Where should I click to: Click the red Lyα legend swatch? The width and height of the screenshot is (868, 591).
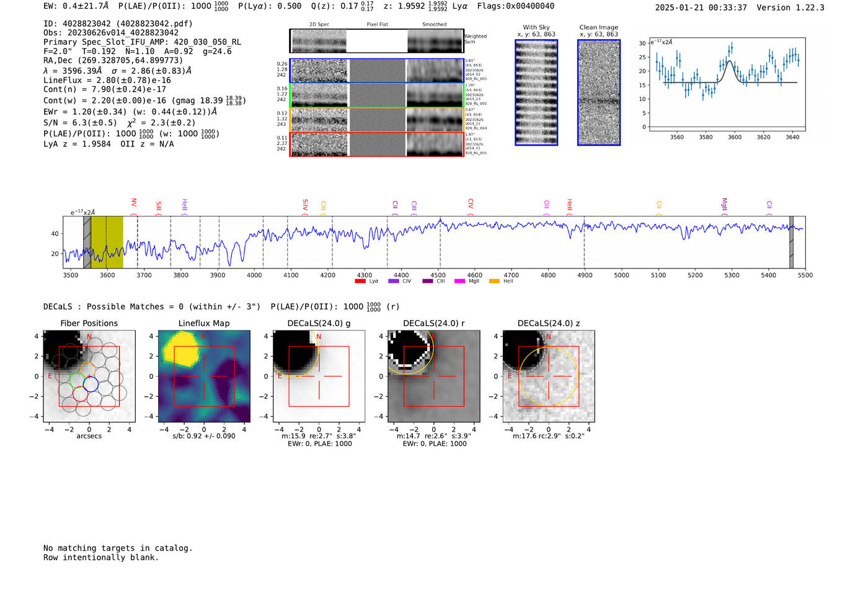360,281
